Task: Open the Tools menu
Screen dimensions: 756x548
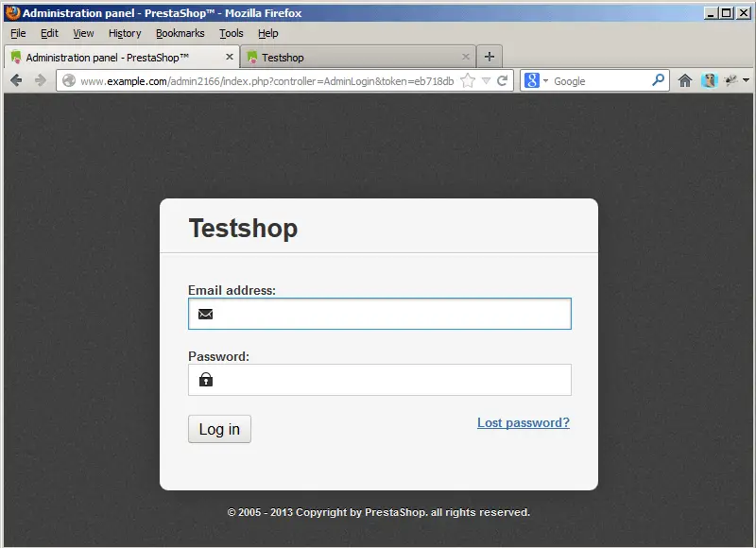Action: (232, 33)
